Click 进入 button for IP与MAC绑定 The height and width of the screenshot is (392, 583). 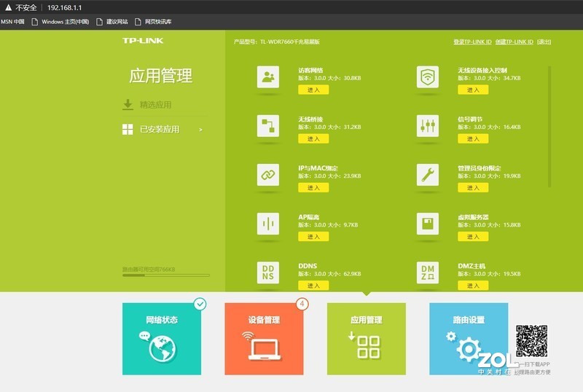(313, 188)
